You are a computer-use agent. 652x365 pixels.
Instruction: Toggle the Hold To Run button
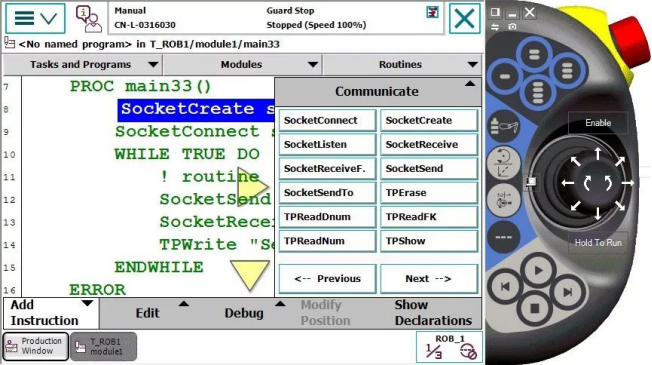coord(598,242)
